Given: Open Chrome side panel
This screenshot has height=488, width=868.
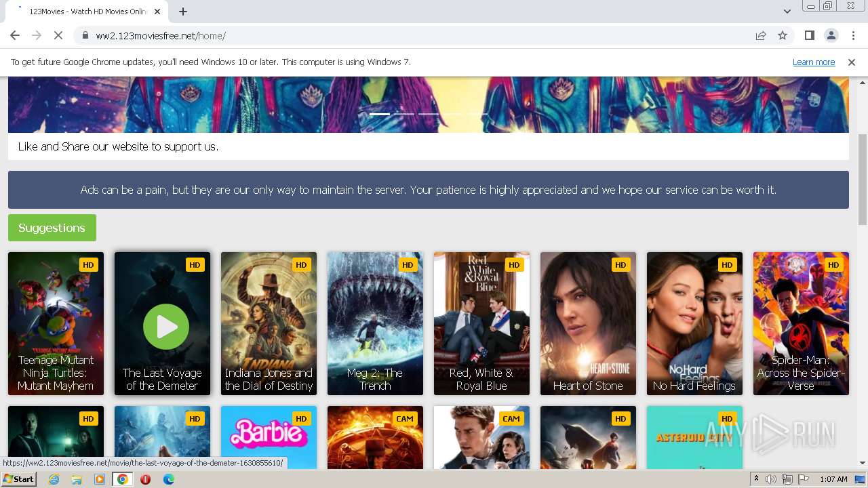Looking at the screenshot, I should 809,35.
